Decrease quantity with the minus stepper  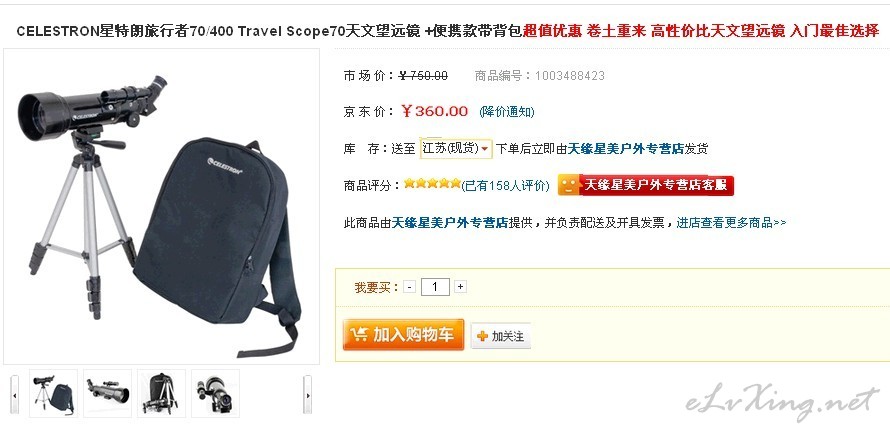410,287
